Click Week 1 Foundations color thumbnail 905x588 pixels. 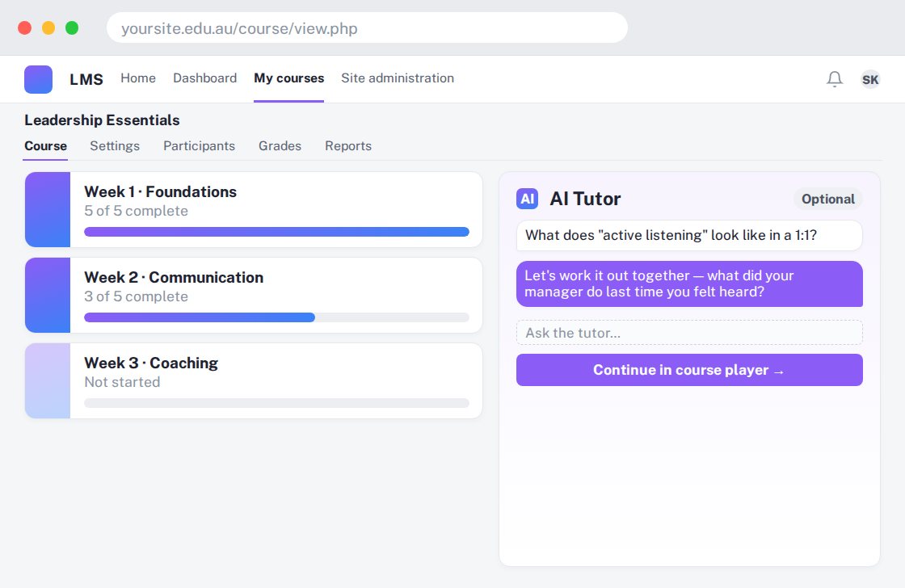coord(48,209)
